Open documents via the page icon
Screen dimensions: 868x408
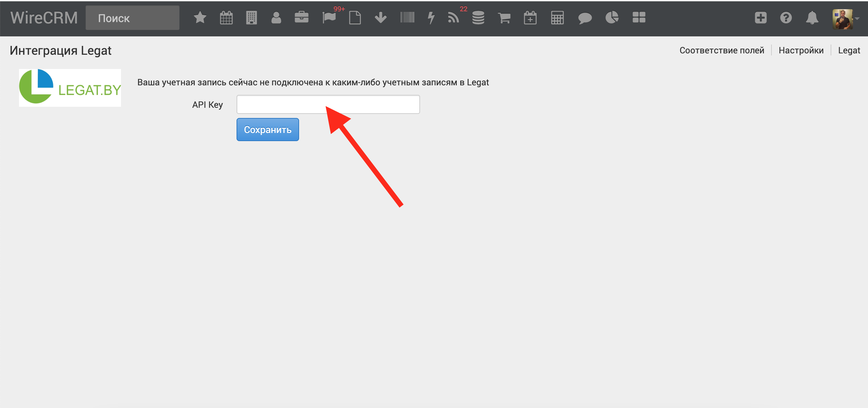pos(355,18)
